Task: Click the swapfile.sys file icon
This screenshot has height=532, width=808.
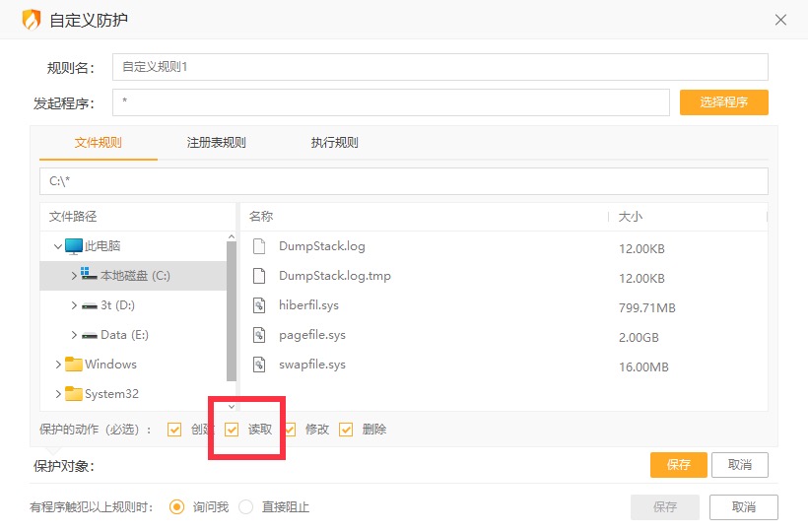Action: [259, 365]
